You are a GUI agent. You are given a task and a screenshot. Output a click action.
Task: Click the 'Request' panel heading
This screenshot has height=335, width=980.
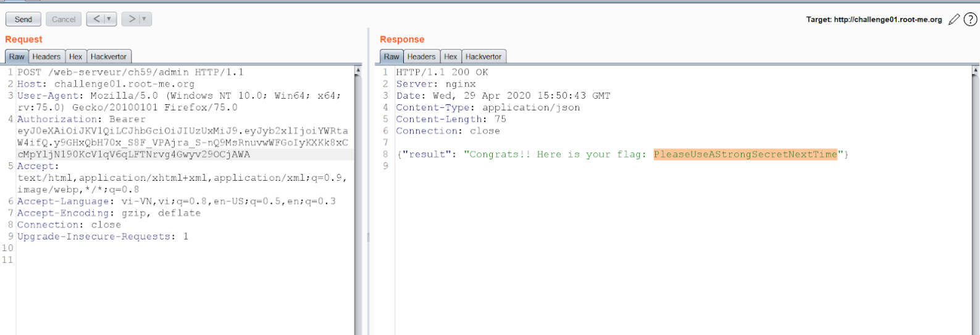(23, 39)
